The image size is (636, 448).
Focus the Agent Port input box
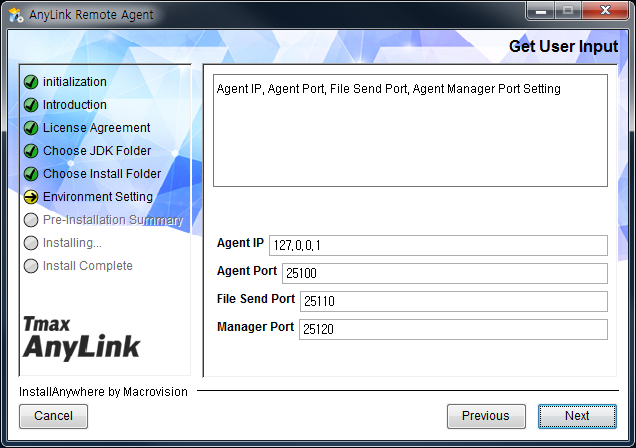click(x=444, y=274)
